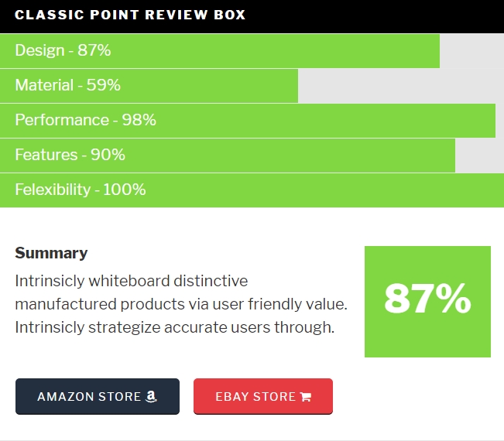Click the eBay shopping cart icon
This screenshot has width=504, height=441.
pyautogui.click(x=305, y=397)
